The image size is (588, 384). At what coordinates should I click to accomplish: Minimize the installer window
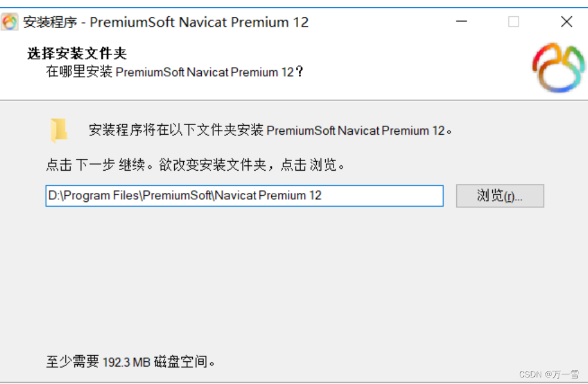[461, 22]
